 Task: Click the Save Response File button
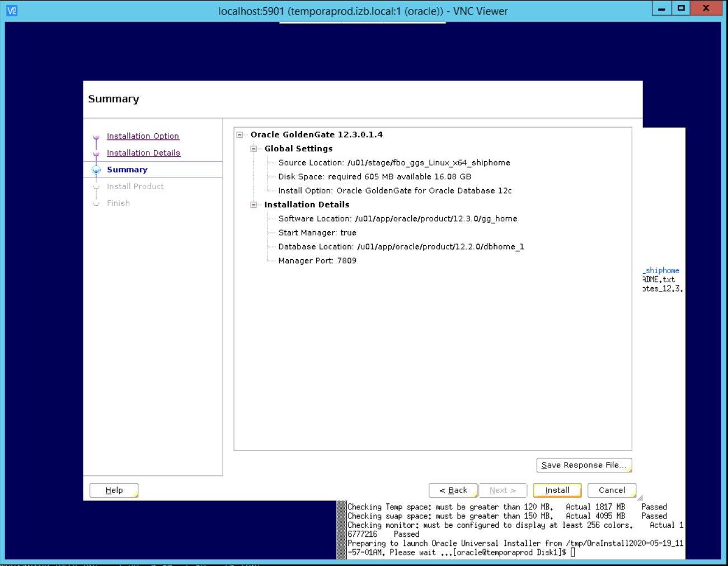[x=584, y=465]
